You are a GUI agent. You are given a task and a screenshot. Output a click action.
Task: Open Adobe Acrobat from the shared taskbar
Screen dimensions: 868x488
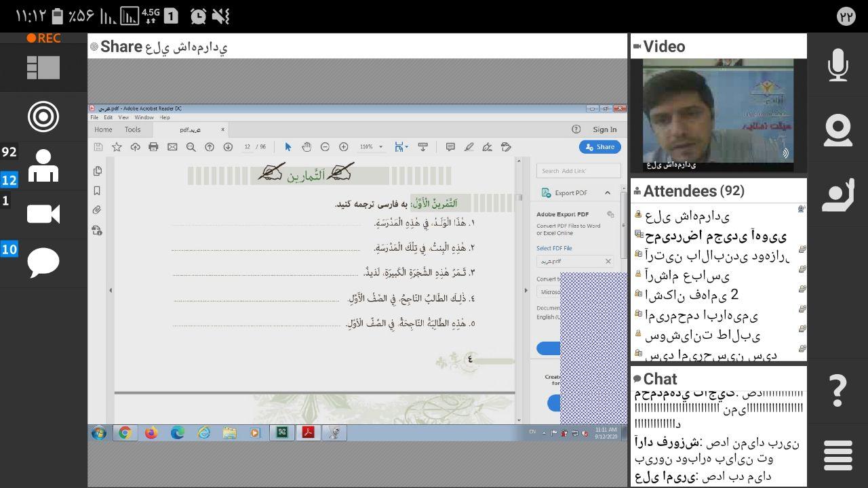[308, 432]
